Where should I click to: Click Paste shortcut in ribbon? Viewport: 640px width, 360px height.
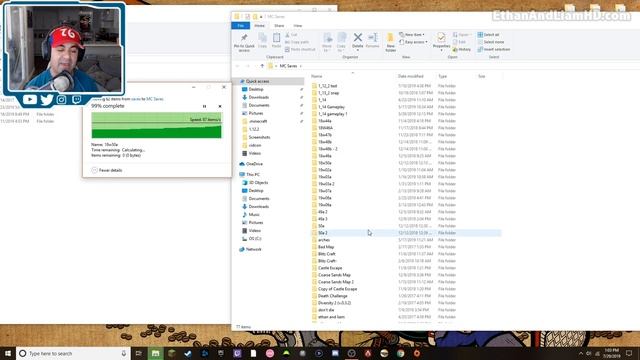pos(300,49)
